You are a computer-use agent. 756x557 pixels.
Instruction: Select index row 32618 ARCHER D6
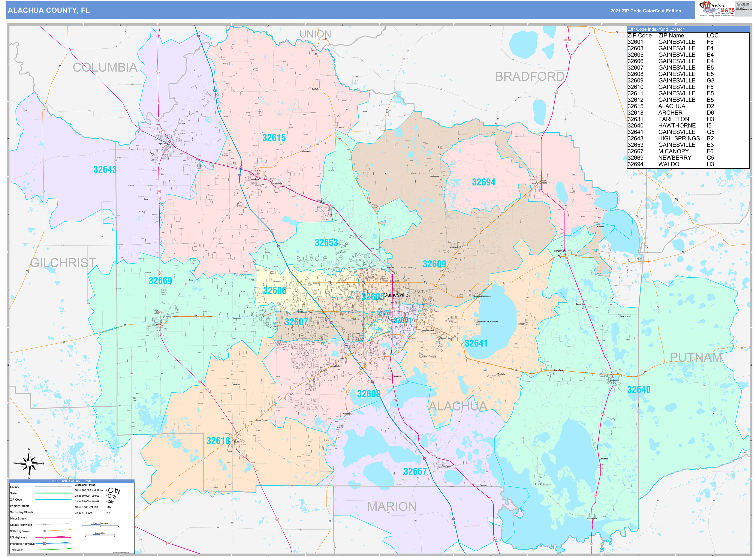tap(671, 113)
